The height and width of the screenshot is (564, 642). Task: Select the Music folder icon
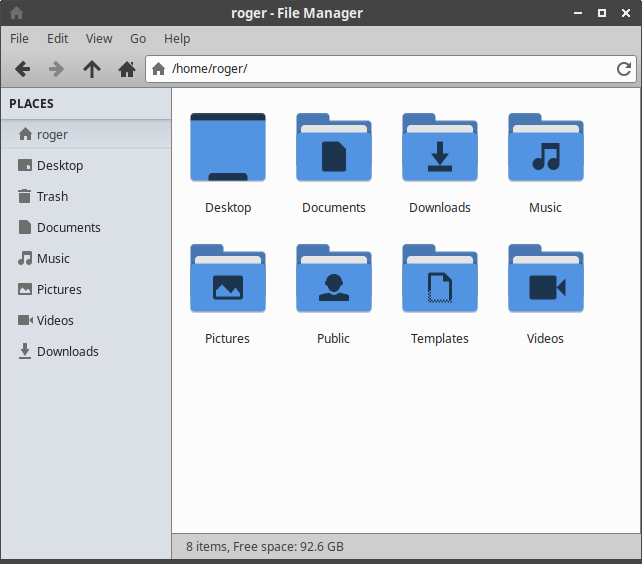click(x=545, y=148)
